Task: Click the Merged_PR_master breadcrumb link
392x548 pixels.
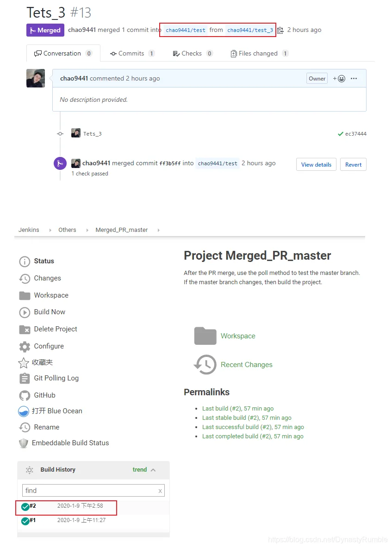Action: coord(122,230)
